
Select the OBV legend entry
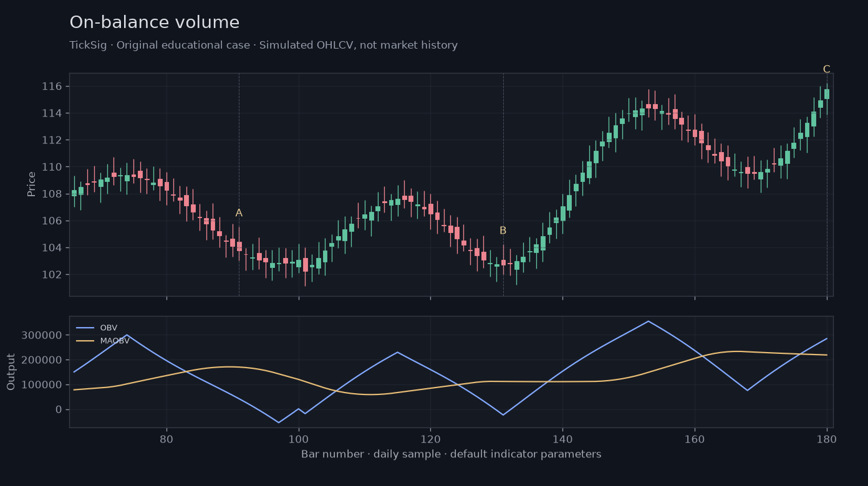coord(97,328)
